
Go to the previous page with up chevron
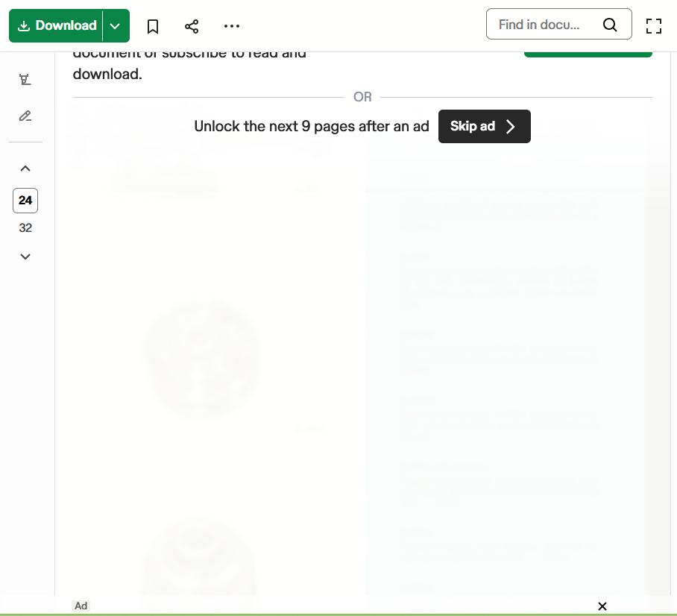[25, 169]
